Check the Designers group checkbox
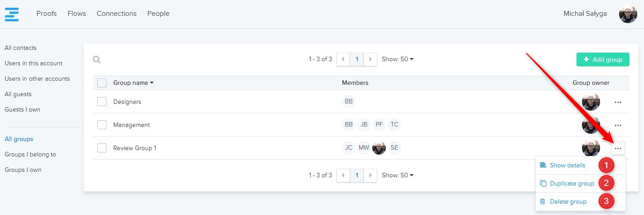The height and width of the screenshot is (215, 644). (x=102, y=102)
